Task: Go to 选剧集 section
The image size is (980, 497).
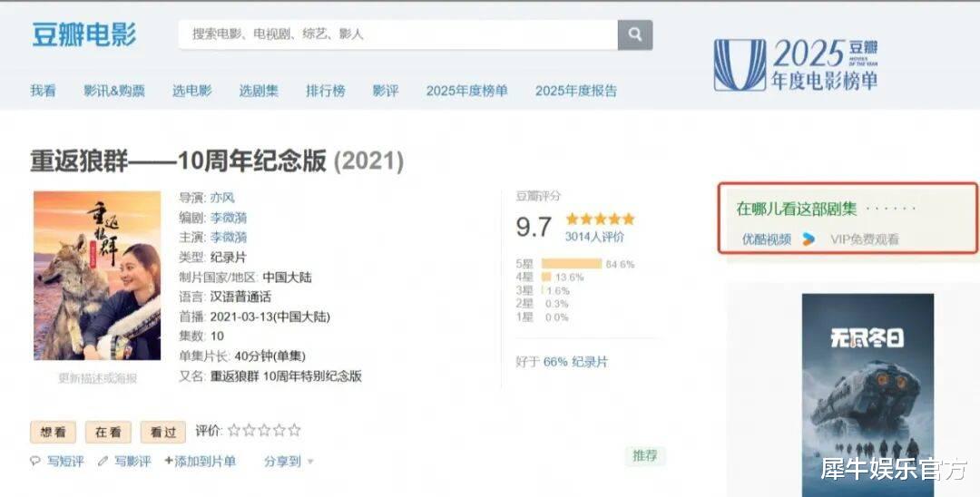Action: pyautogui.click(x=259, y=91)
